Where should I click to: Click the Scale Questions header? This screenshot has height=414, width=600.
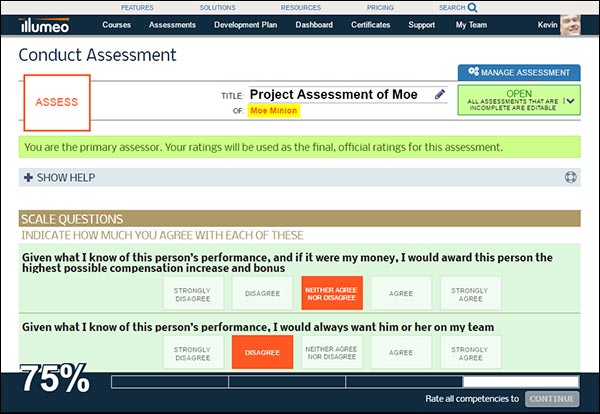(x=300, y=219)
